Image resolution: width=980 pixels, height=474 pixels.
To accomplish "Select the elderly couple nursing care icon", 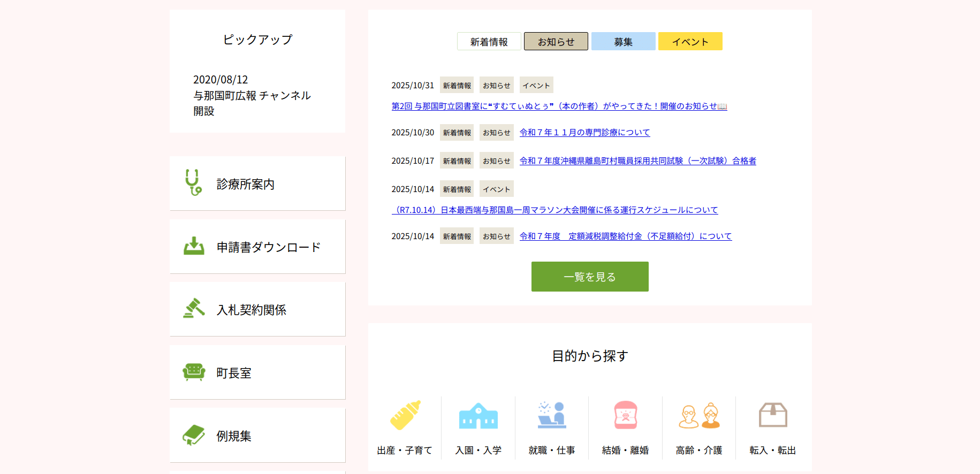I will point(699,416).
